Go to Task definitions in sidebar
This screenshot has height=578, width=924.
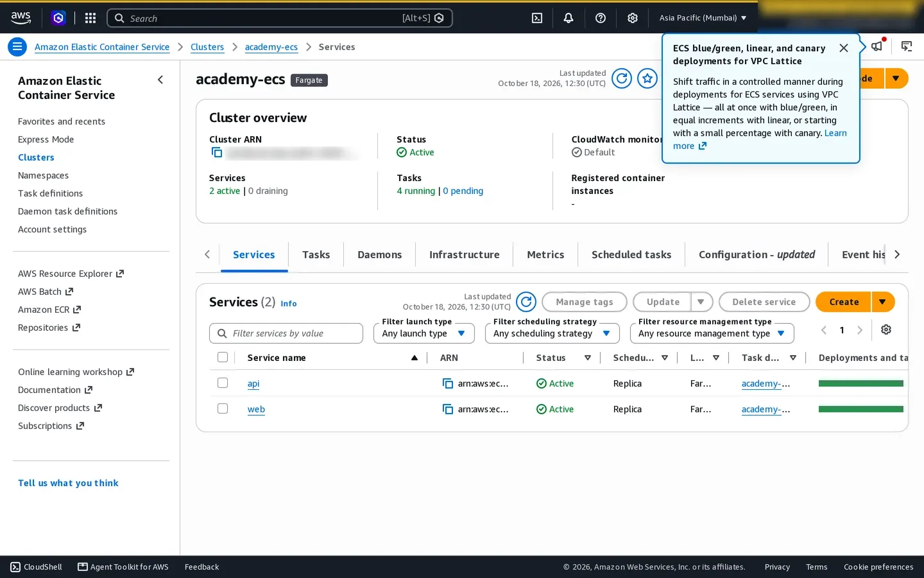pyautogui.click(x=50, y=193)
